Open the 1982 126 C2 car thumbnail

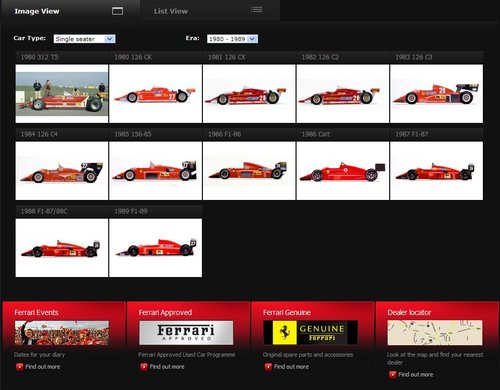343,94
